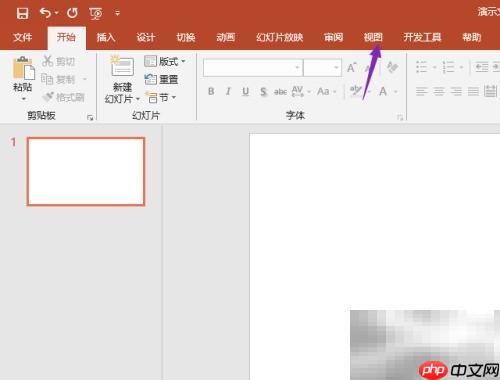Expand the font size dropdown arrow
This screenshot has height=380, width=500.
coord(336,68)
